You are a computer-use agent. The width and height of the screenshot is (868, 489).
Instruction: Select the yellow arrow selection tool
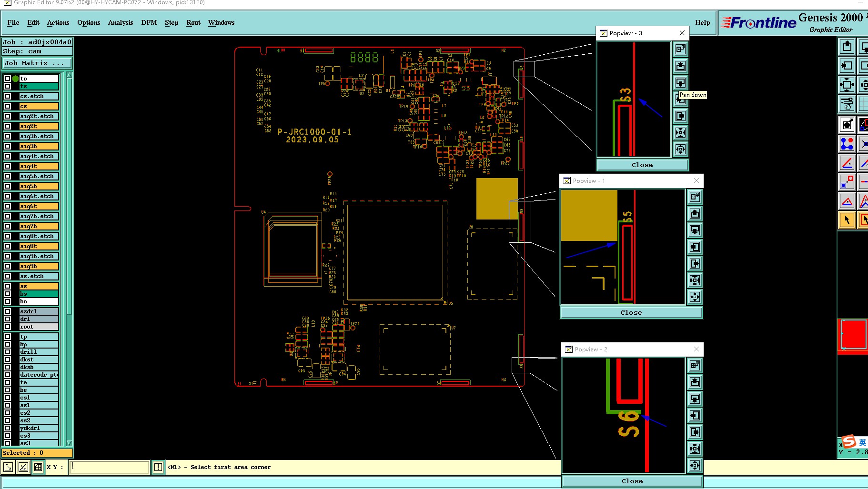coord(847,220)
